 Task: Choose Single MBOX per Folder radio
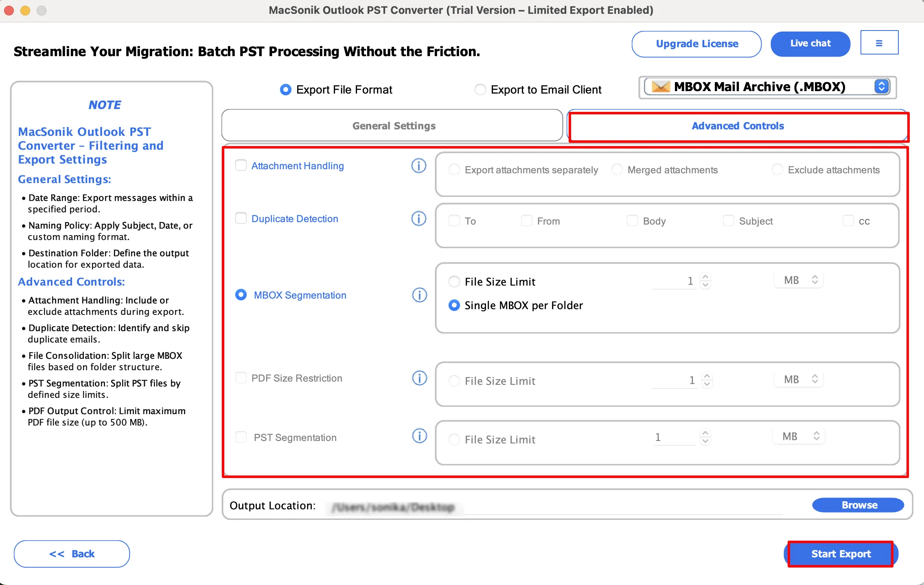pos(454,305)
